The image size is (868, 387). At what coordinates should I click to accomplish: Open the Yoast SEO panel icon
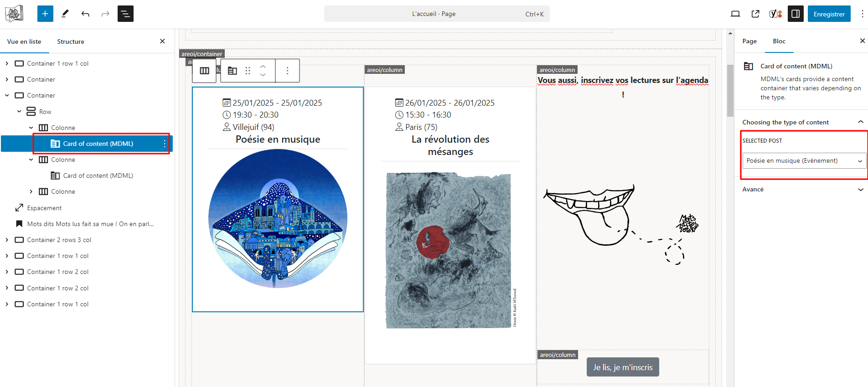[x=775, y=14]
